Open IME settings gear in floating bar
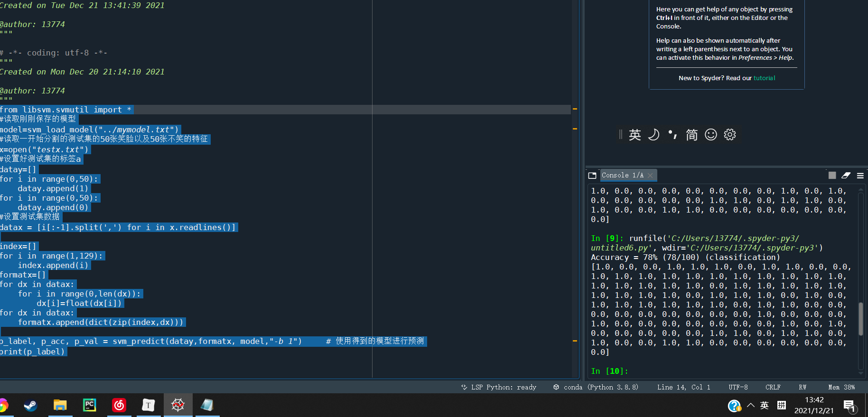The image size is (868, 417). click(x=730, y=135)
